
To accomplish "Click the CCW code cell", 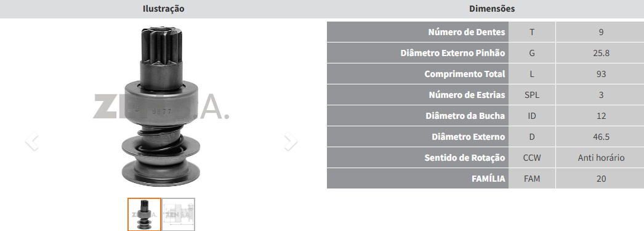I will click(x=532, y=158).
